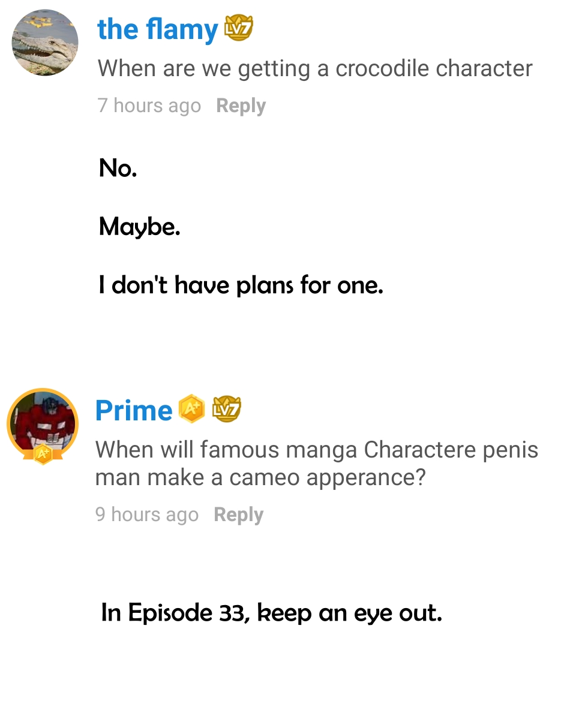This screenshot has width=564, height=728.
Task: Select the 'man make a cameo apperance?' line
Action: tap(260, 477)
